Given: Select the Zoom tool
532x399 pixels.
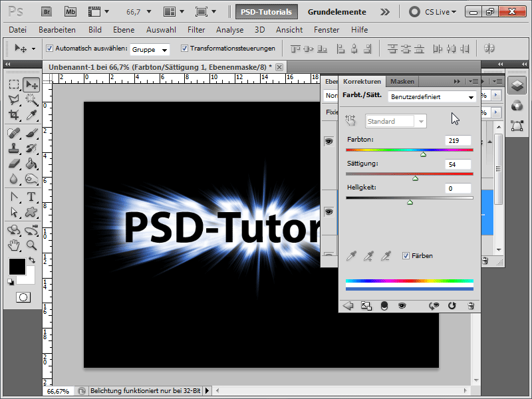Looking at the screenshot, I should [x=31, y=245].
